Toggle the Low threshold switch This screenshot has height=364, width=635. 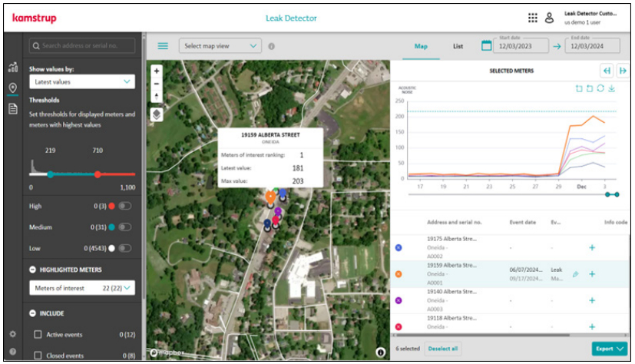[124, 248]
